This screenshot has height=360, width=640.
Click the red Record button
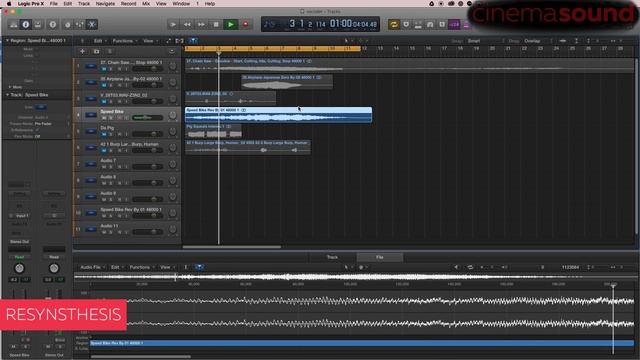(245, 24)
